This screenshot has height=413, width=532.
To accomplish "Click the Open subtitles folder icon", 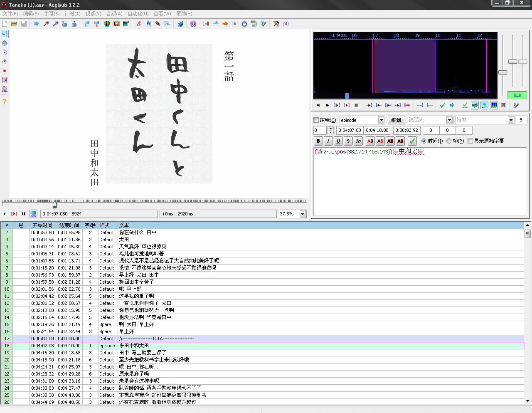I will tap(14, 24).
